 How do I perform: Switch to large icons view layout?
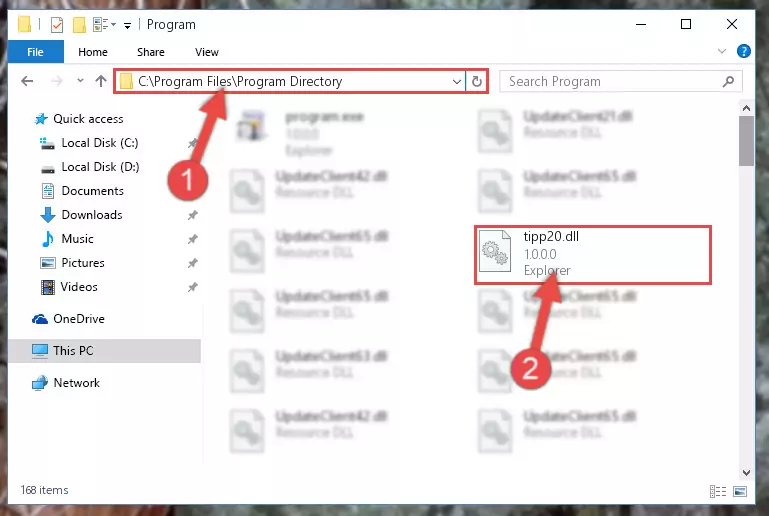click(740, 491)
